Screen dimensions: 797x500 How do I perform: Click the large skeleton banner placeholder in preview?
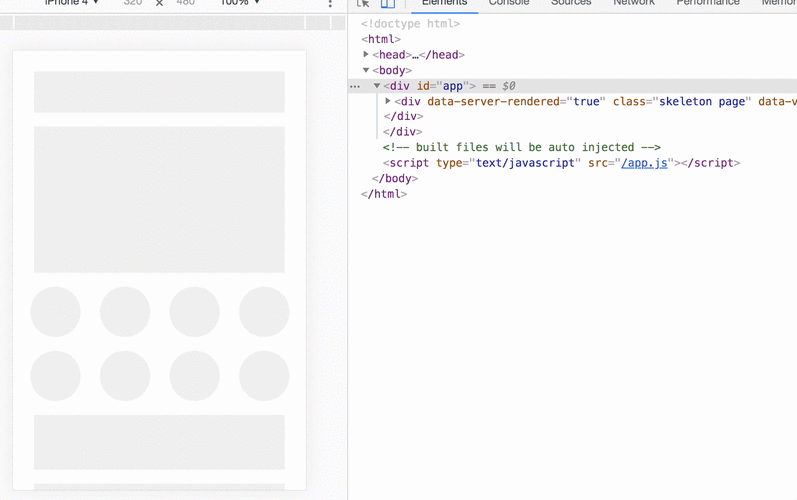click(159, 199)
